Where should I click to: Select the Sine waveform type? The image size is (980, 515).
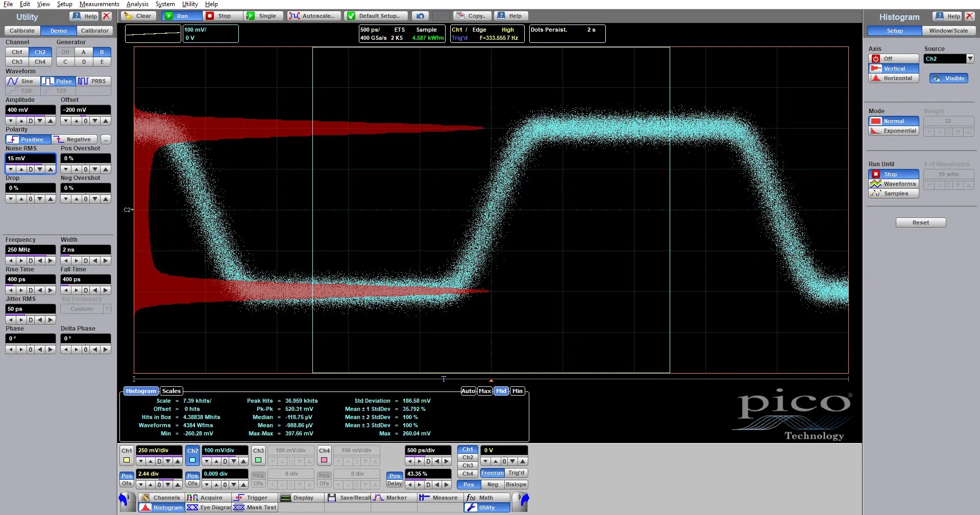coord(21,81)
